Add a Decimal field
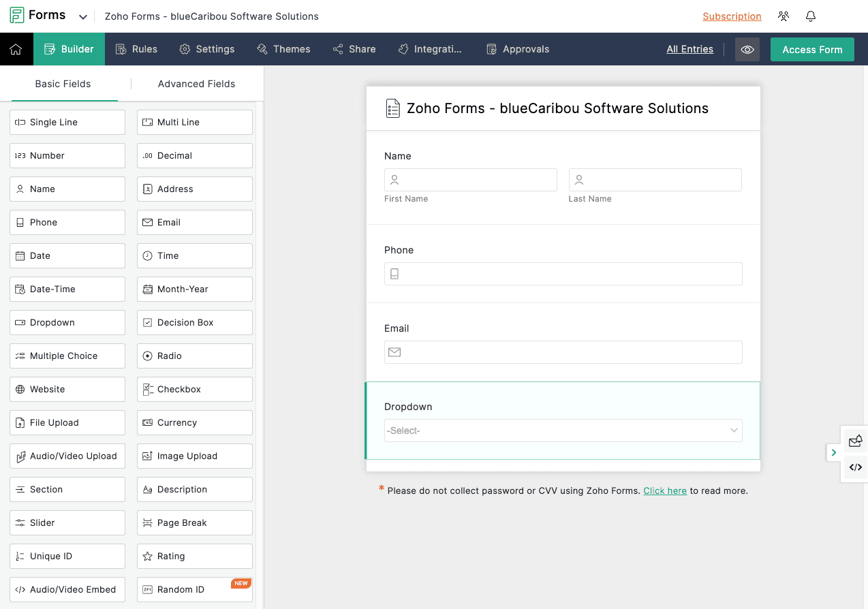Viewport: 868px width, 609px height. [195, 155]
